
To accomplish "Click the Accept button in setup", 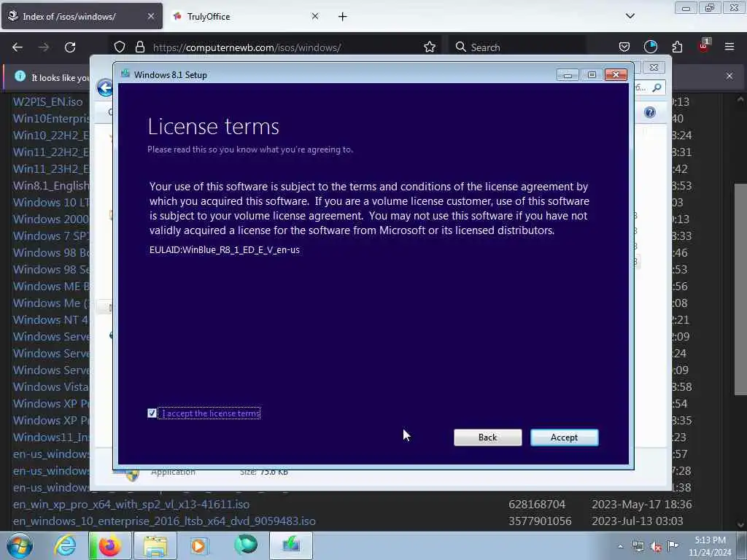I will [x=564, y=437].
